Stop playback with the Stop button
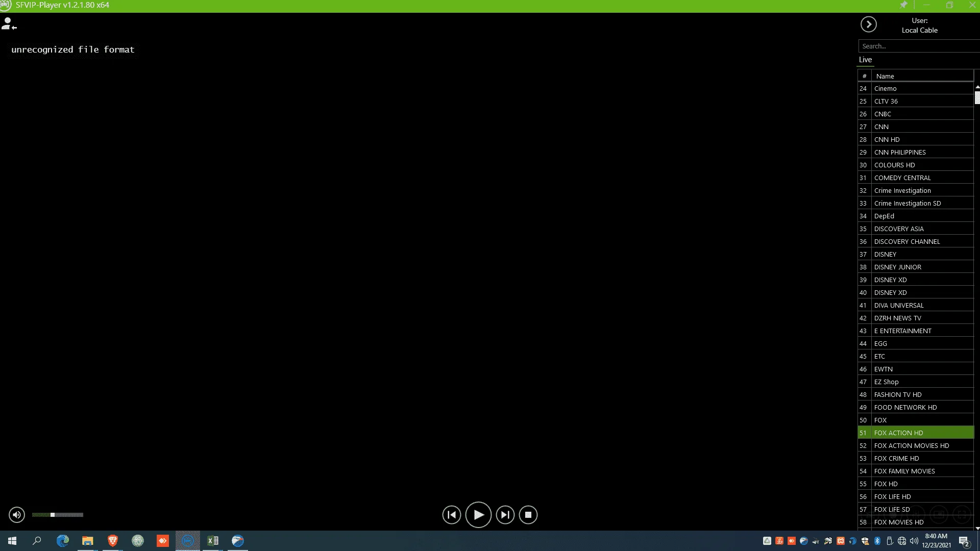Image resolution: width=980 pixels, height=551 pixels. pos(528,515)
